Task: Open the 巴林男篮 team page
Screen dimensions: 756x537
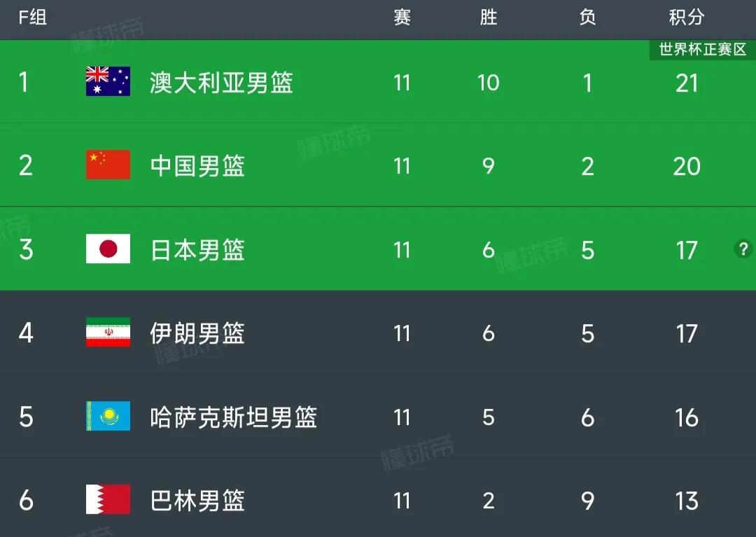Action: pyautogui.click(x=198, y=502)
